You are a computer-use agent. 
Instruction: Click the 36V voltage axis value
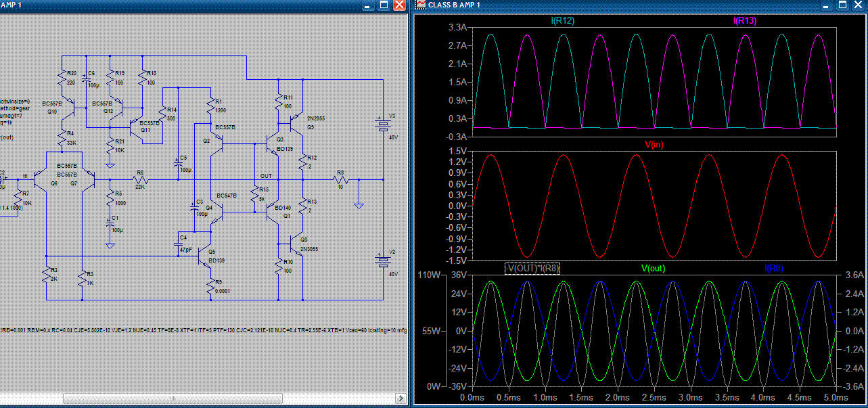click(x=459, y=275)
